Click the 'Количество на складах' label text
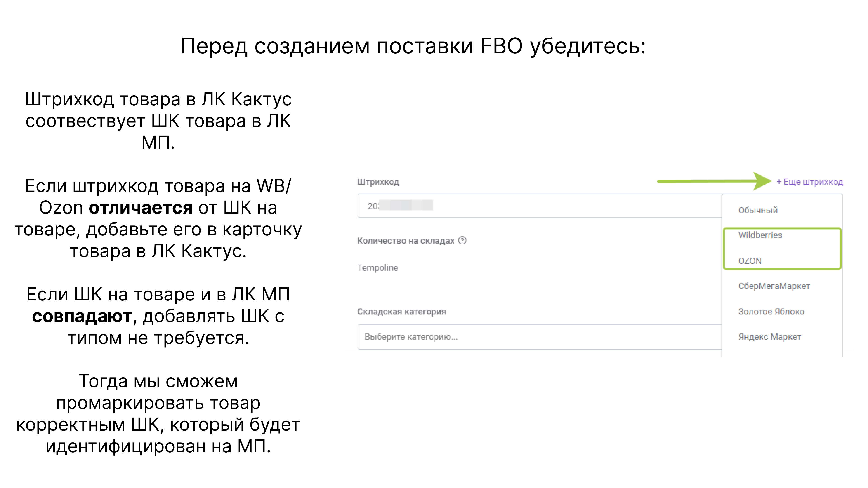This screenshot has width=868, height=488. pyautogui.click(x=406, y=241)
